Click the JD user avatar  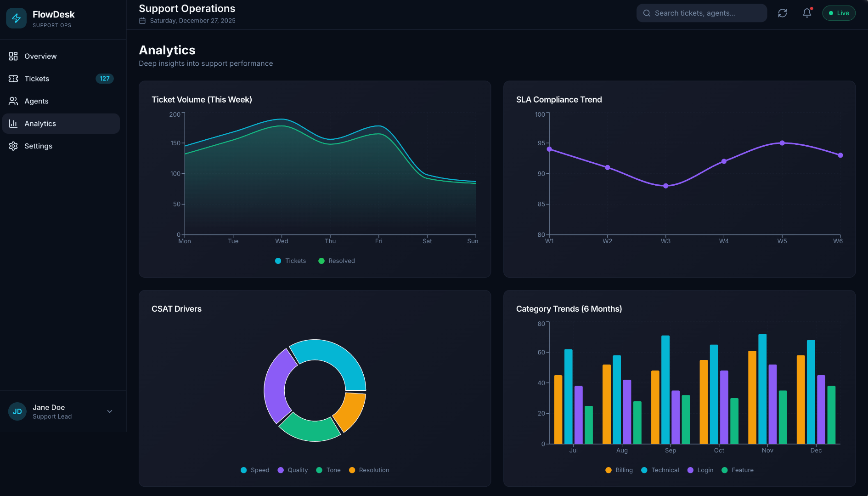click(17, 411)
